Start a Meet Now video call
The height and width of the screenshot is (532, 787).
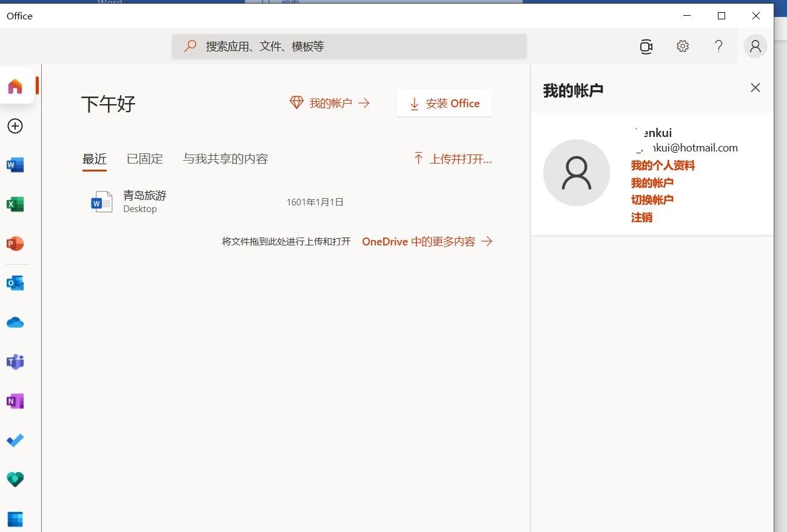(646, 47)
